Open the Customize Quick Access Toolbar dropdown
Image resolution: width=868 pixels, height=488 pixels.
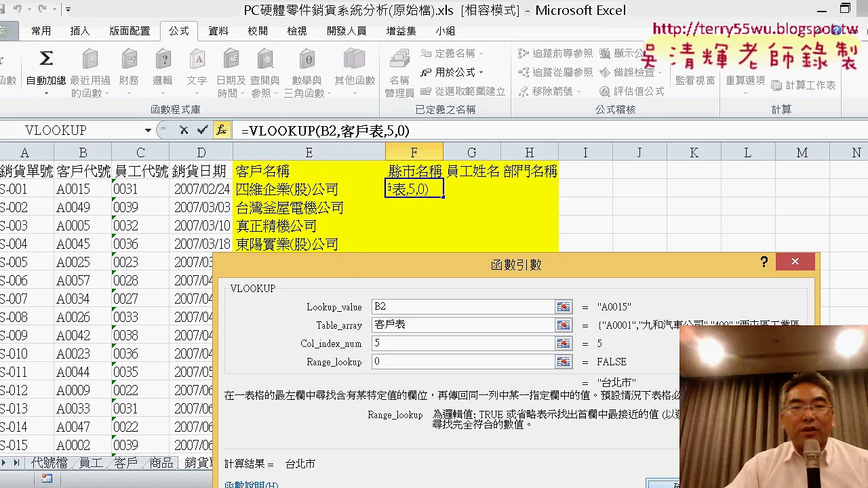(x=68, y=9)
